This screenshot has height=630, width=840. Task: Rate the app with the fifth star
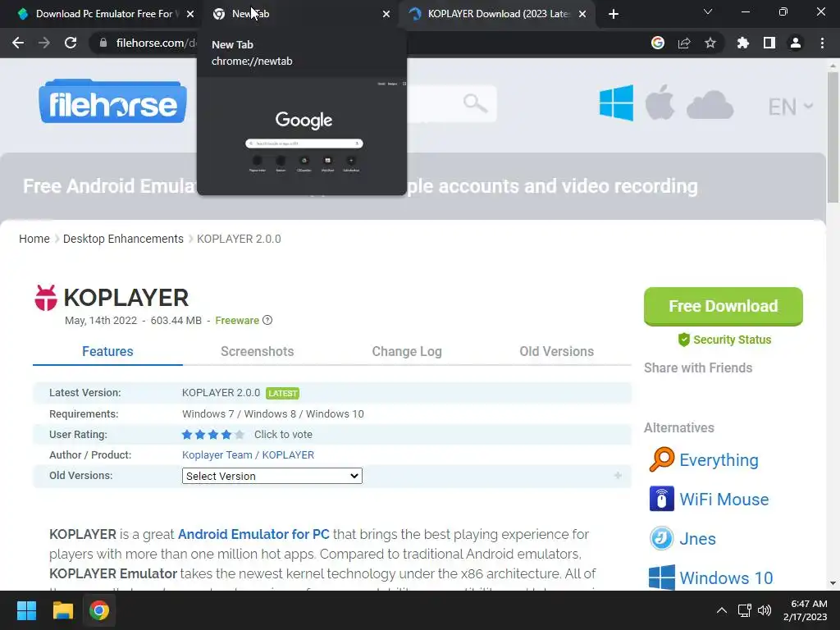point(240,435)
